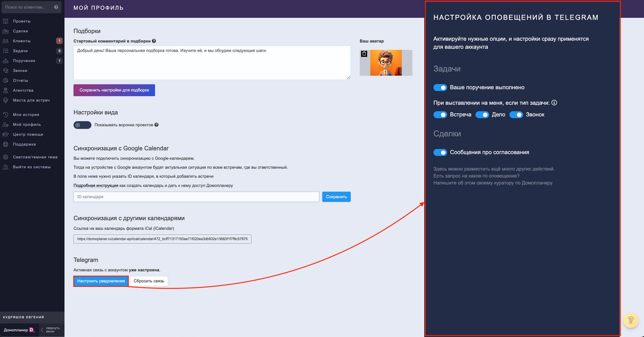Open Сделки menu item

coord(20,31)
